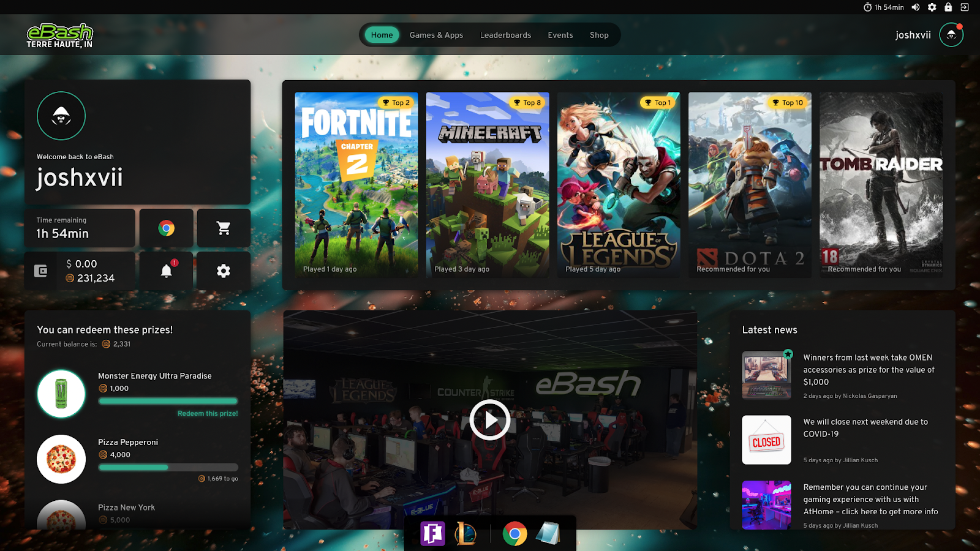
Task: Click the coin icon beside 231,234
Action: (70, 278)
